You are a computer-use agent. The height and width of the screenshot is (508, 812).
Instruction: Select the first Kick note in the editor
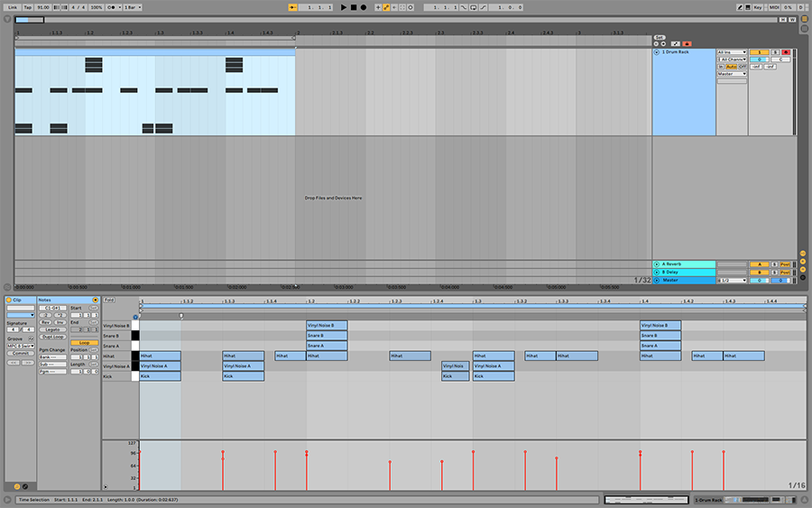160,376
